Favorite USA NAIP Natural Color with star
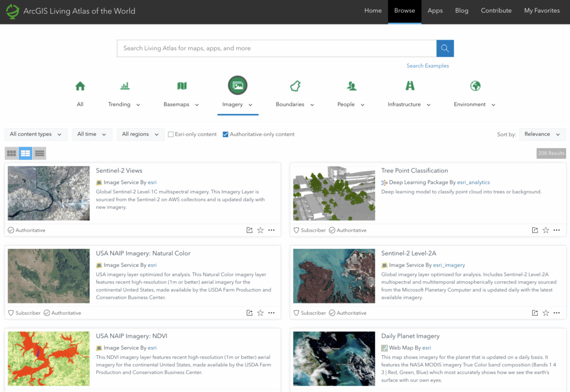570x392 pixels. pos(261,313)
